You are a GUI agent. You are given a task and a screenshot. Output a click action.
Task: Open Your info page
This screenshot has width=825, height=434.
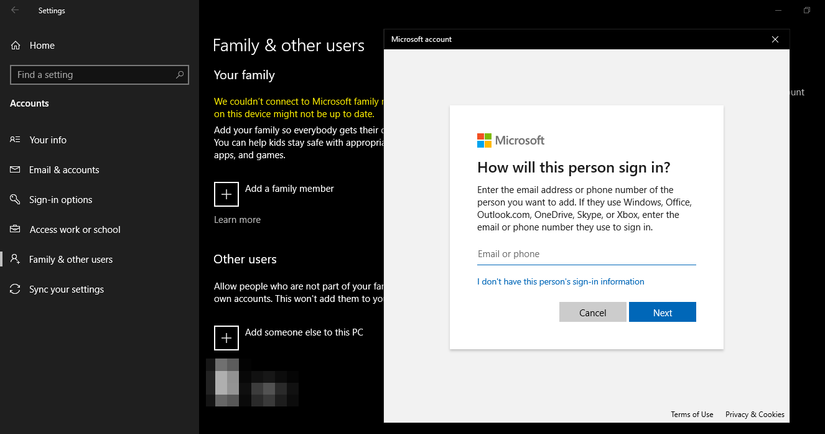pyautogui.click(x=48, y=139)
